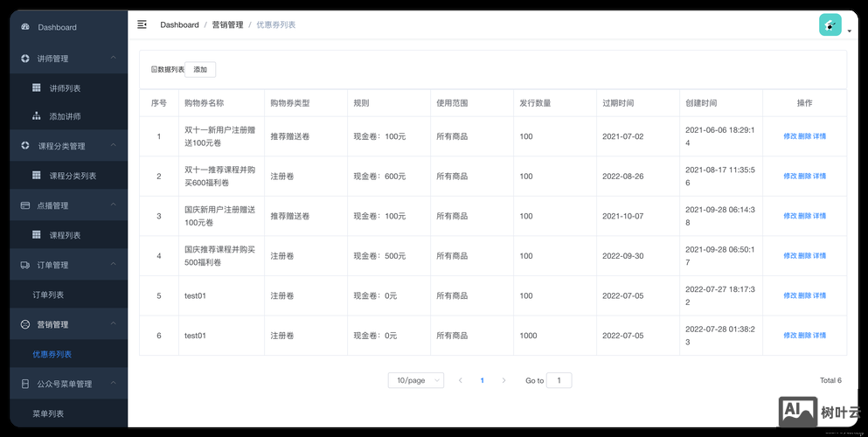
Task: Click 删除 for row 1 coupon
Action: tap(804, 136)
